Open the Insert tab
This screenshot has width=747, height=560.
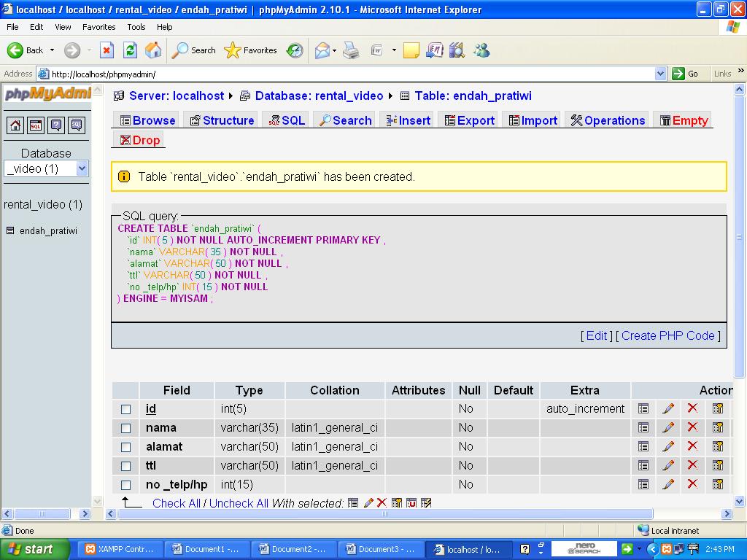click(x=409, y=120)
